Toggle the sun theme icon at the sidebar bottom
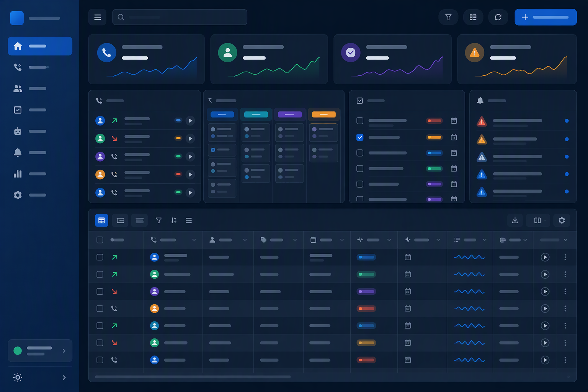588x392 pixels. coord(18,377)
